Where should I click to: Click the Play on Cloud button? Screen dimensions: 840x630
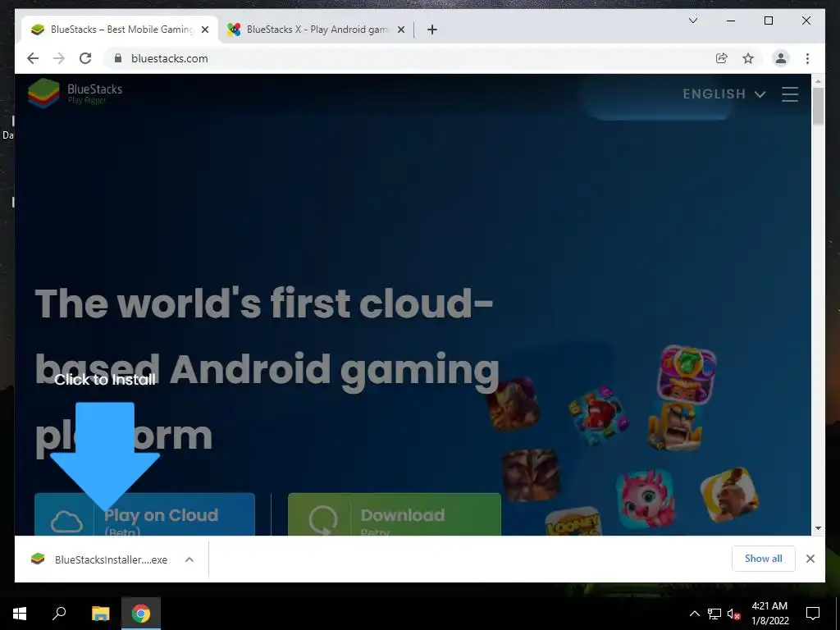coord(144,514)
